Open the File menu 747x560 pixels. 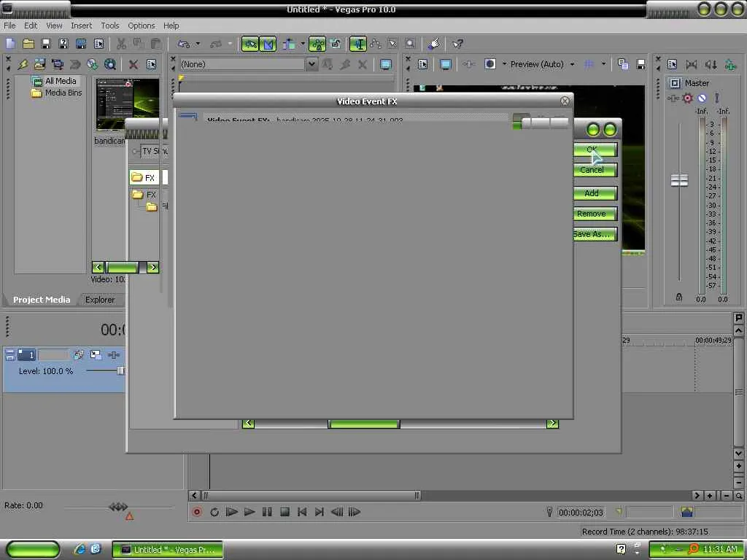pyautogui.click(x=9, y=26)
